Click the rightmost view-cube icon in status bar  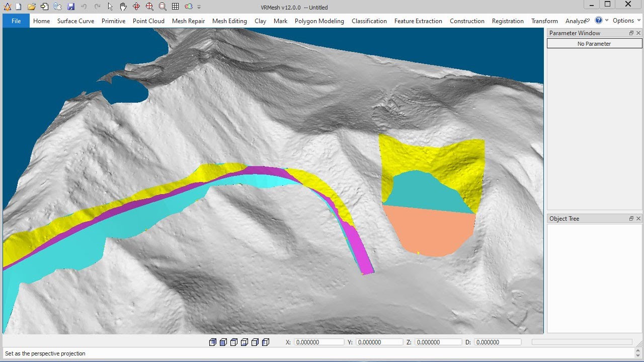pos(266,342)
